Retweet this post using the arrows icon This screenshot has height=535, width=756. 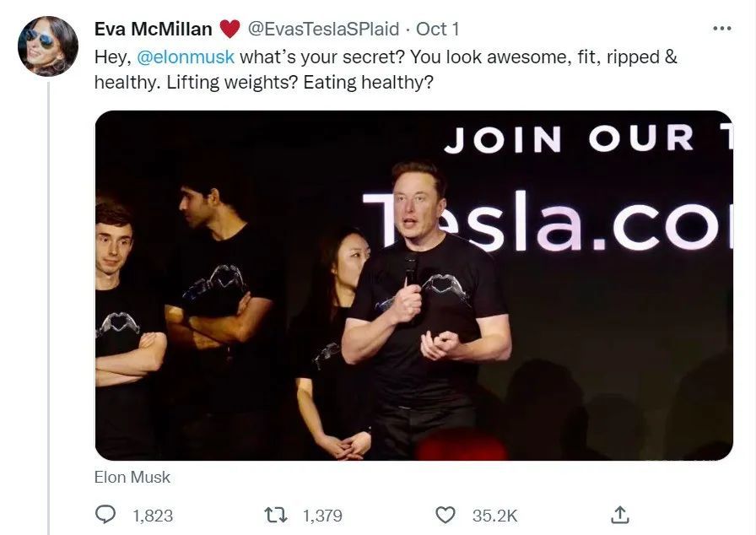[276, 515]
